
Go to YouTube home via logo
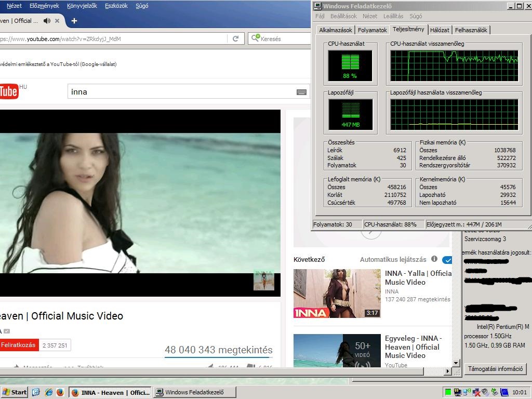[x=9, y=91]
